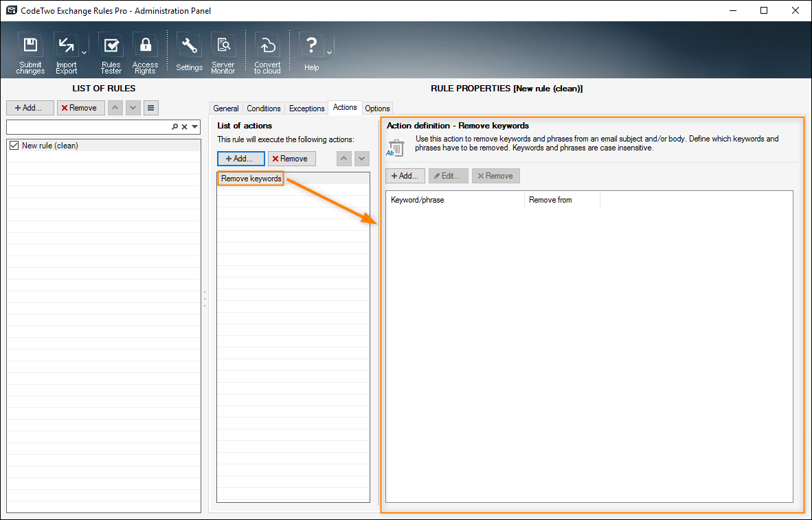812x520 pixels.
Task: Clear the rules search with X icon
Action: pyautogui.click(x=184, y=127)
